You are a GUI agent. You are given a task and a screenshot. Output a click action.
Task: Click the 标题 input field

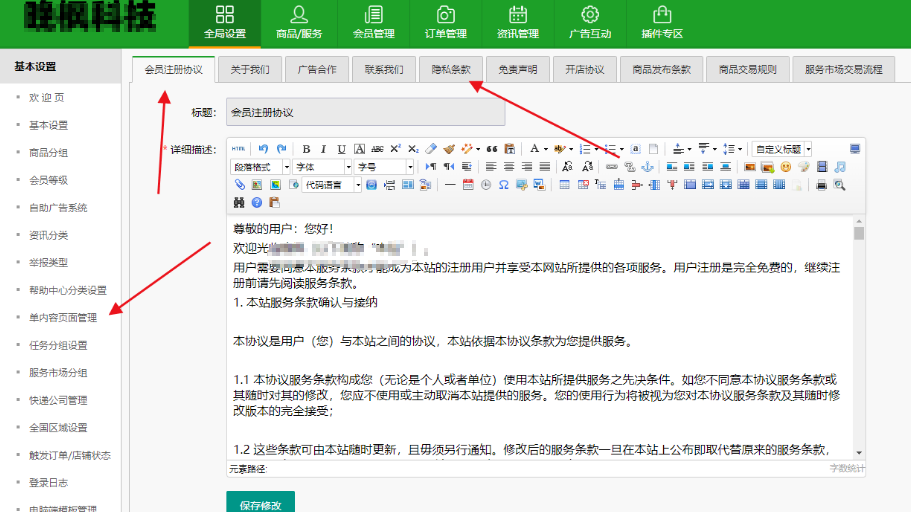coord(365,112)
